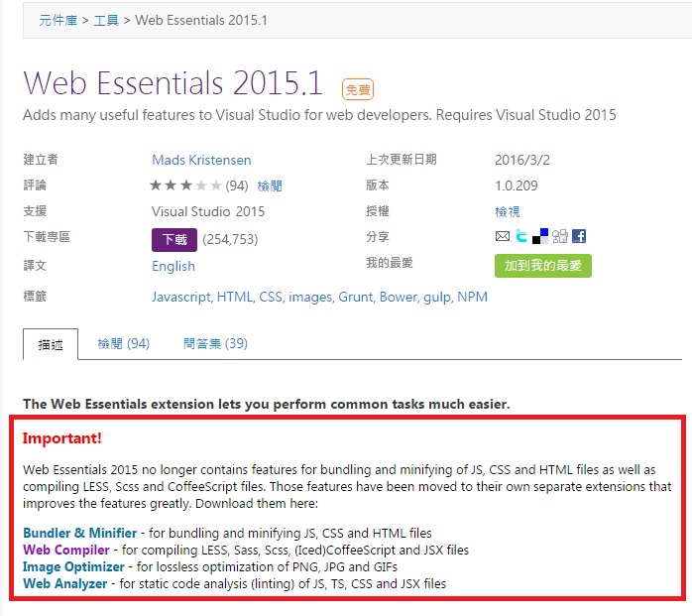This screenshot has width=692, height=616.
Task: Click the star rating icons
Action: 185,185
